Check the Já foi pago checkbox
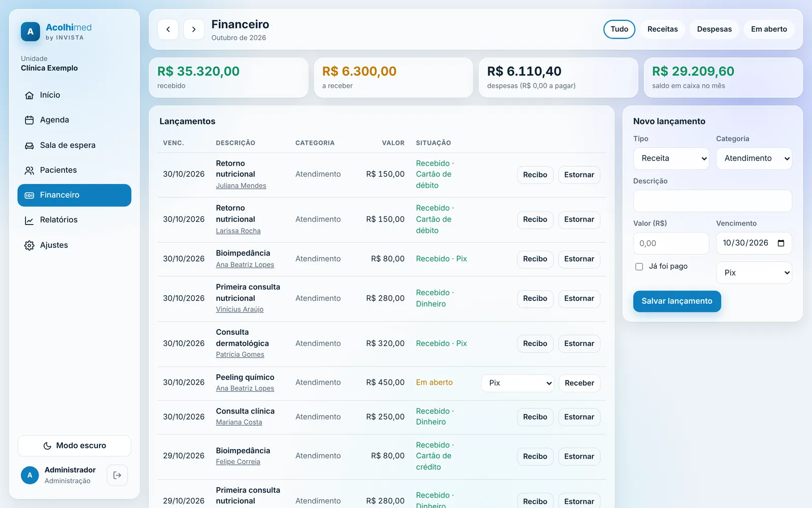 coord(639,267)
